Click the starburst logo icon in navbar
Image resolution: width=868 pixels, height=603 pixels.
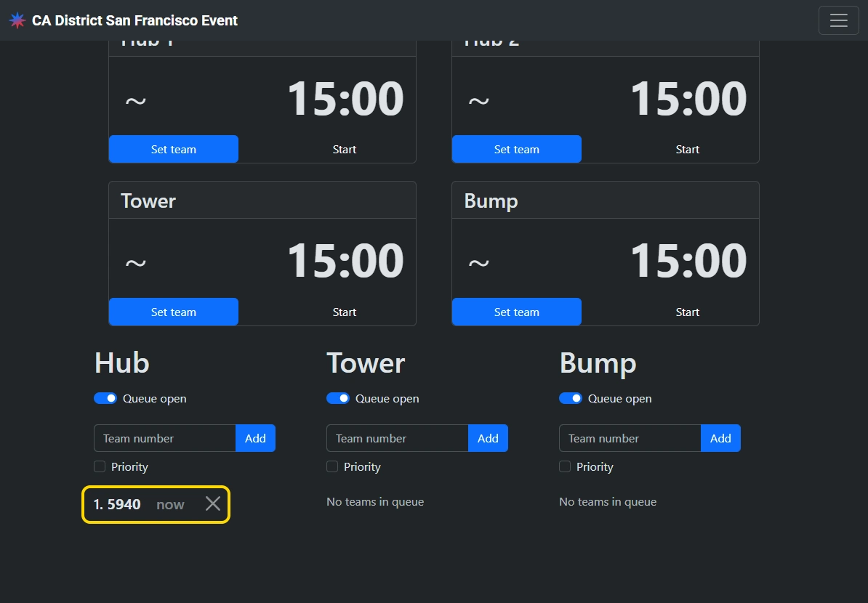click(x=17, y=20)
